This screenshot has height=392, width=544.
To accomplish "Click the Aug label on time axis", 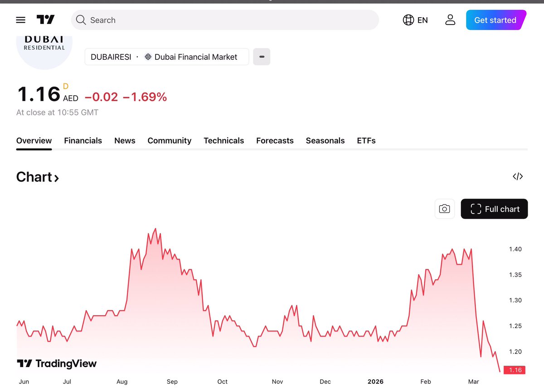I will coord(122,382).
